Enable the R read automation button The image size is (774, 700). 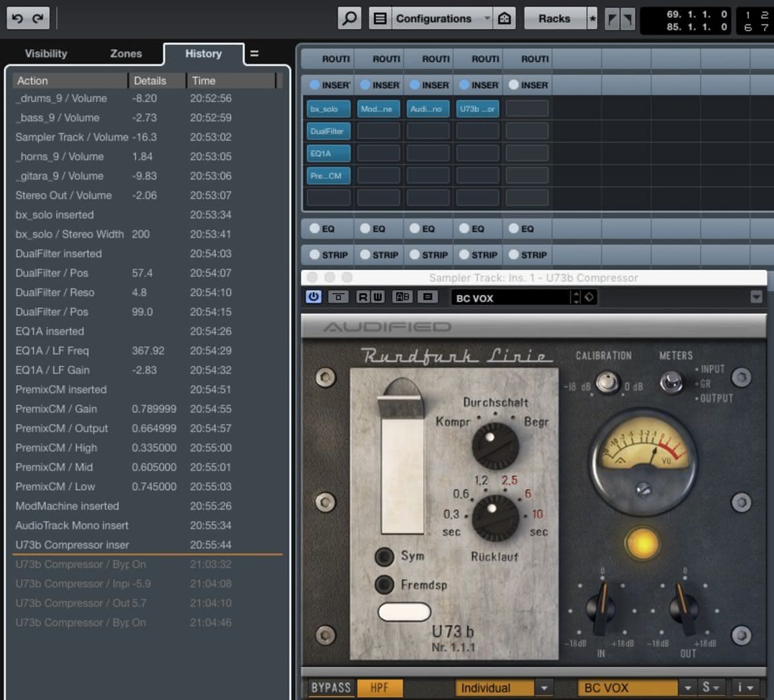click(x=363, y=296)
